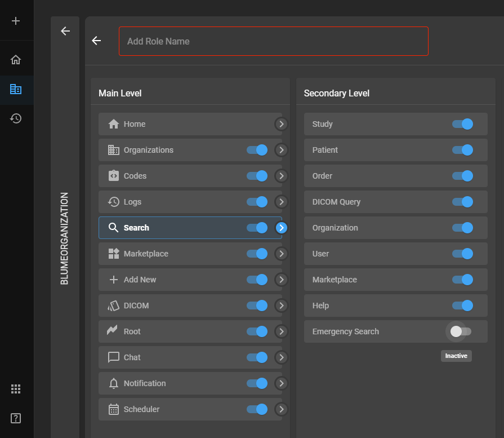Click the Add Role Name input field
504x438 pixels.
[273, 41]
